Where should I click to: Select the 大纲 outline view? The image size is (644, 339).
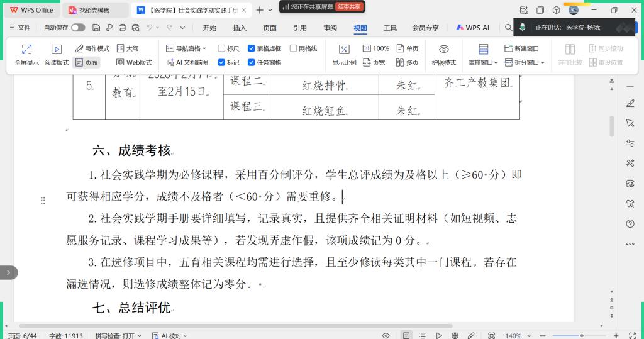pyautogui.click(x=128, y=48)
